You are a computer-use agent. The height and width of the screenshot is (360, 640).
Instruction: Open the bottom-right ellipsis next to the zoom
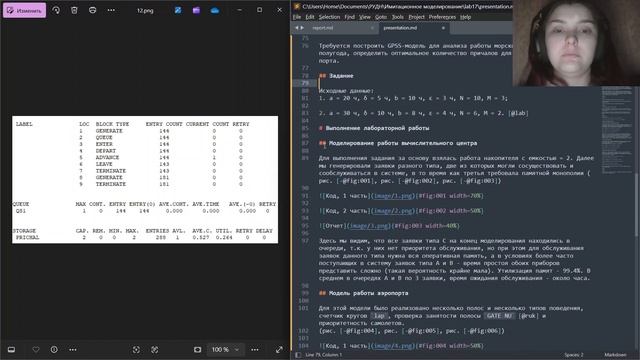click(x=255, y=349)
